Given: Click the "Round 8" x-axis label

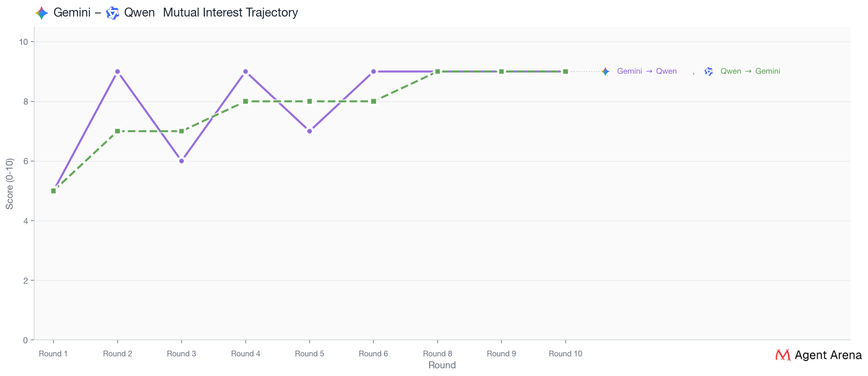Looking at the screenshot, I should [437, 354].
